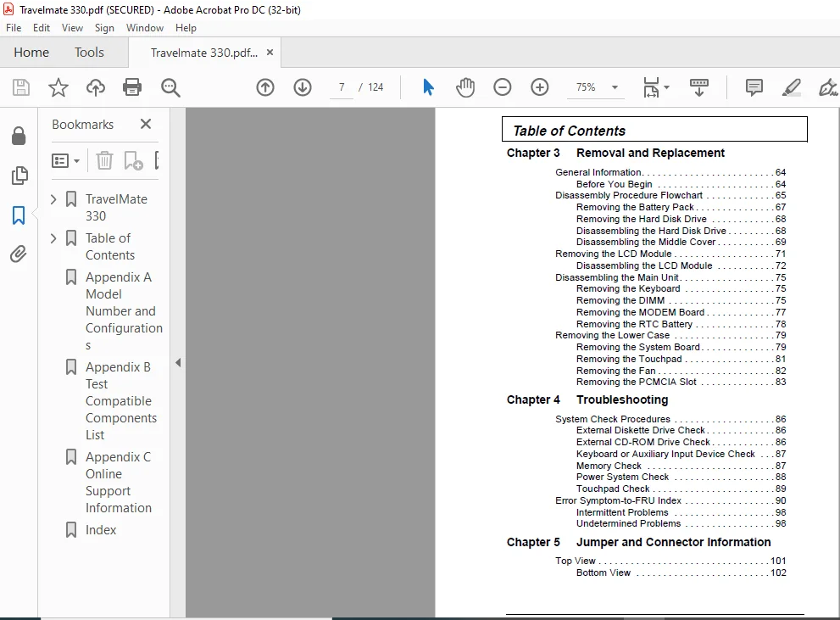The height and width of the screenshot is (620, 840).
Task: Open Page Thumbnails panel
Action: pyautogui.click(x=19, y=176)
